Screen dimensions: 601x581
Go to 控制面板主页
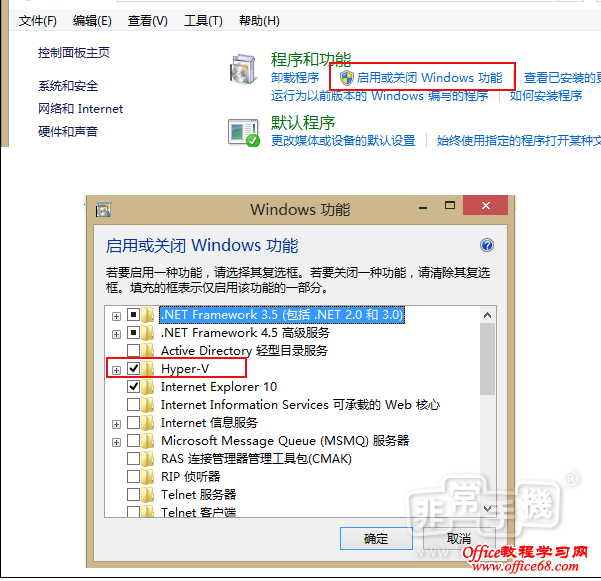click(74, 53)
